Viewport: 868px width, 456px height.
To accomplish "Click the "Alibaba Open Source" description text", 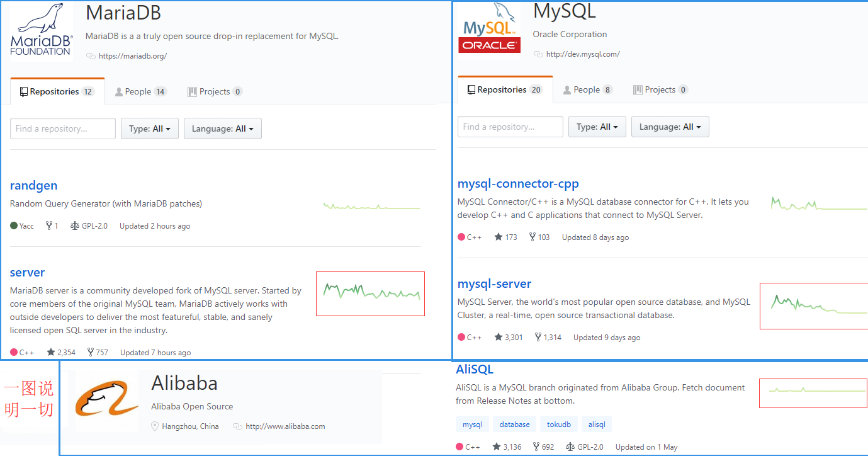I will point(192,407).
